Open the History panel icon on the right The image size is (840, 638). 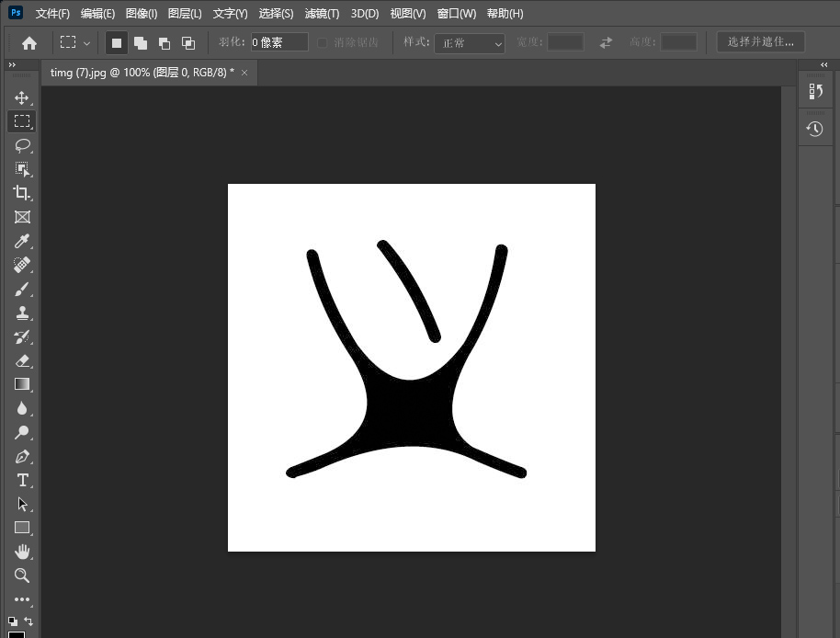click(814, 128)
